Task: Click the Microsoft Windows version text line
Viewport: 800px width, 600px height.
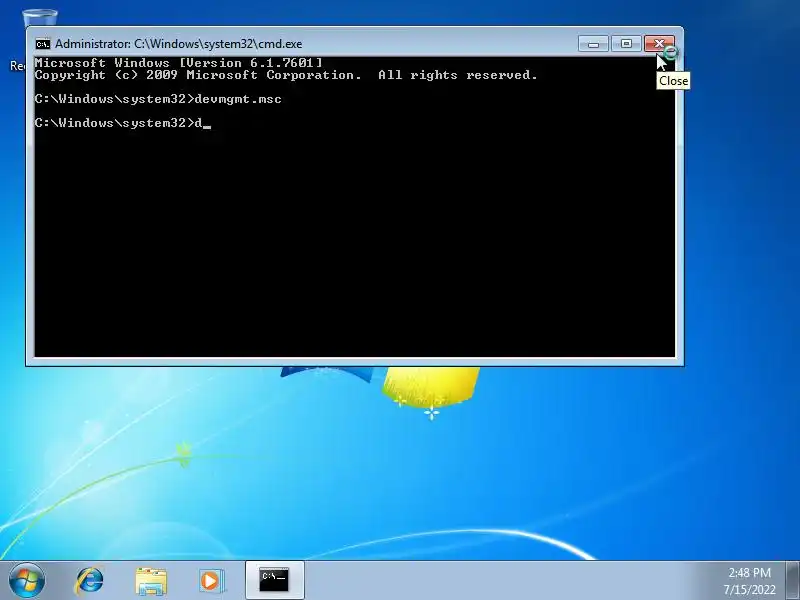Action: (179, 63)
